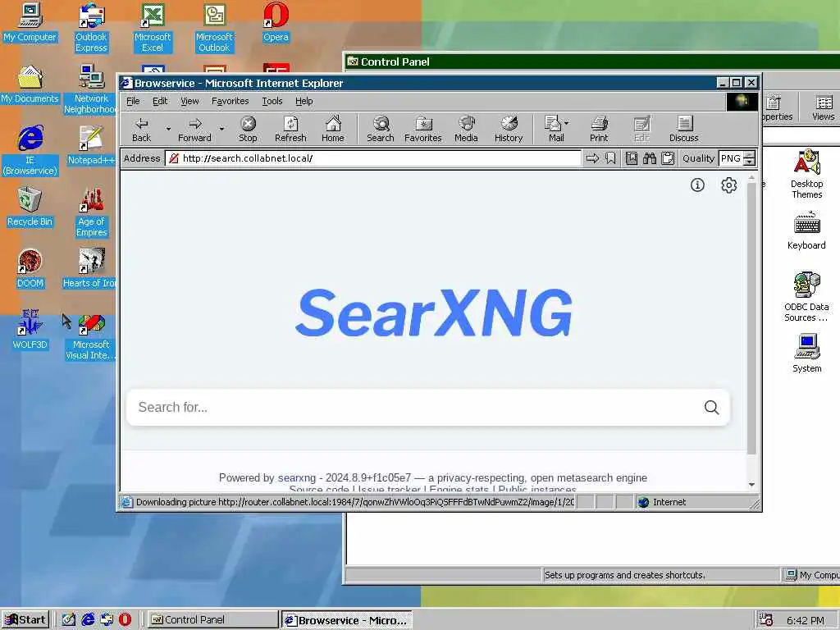Refresh the current page
The width and height of the screenshot is (840, 630).
(x=290, y=130)
